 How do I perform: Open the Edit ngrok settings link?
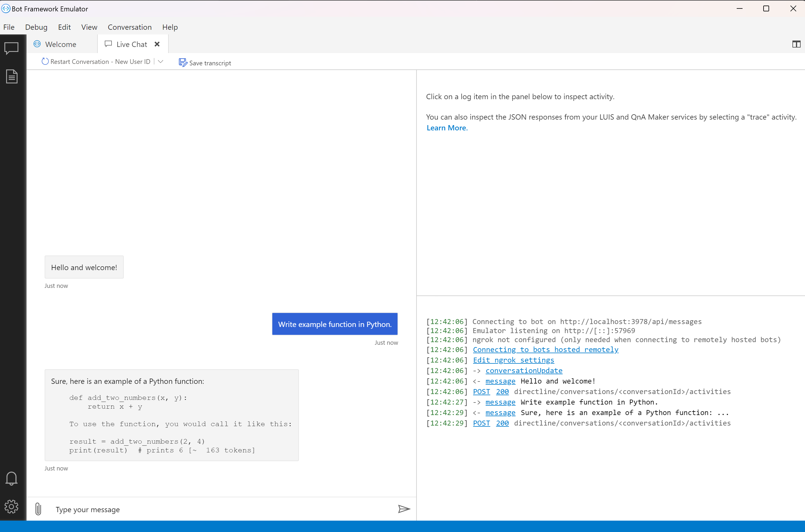click(513, 360)
